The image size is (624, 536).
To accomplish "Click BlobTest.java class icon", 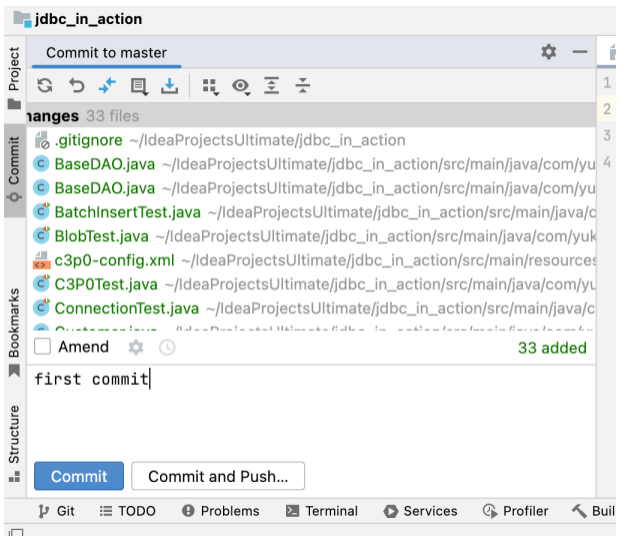I will [x=41, y=235].
